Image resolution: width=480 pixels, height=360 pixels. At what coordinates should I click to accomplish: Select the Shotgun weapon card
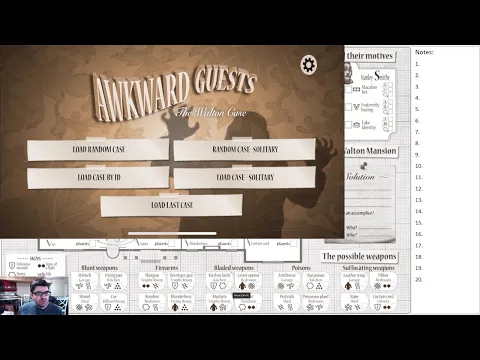(152, 281)
